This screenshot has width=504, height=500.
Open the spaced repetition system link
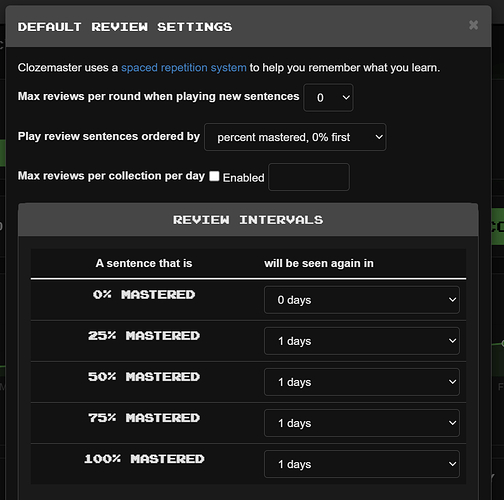click(x=184, y=68)
